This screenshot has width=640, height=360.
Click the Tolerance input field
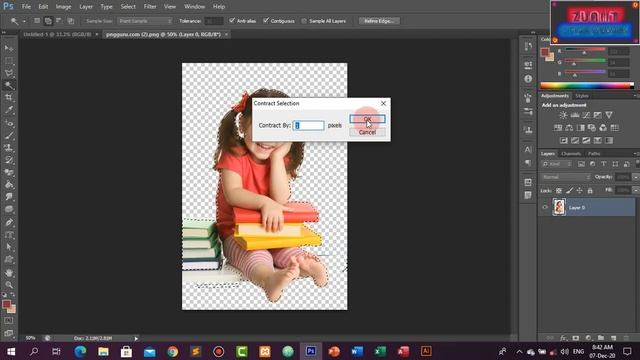point(213,21)
